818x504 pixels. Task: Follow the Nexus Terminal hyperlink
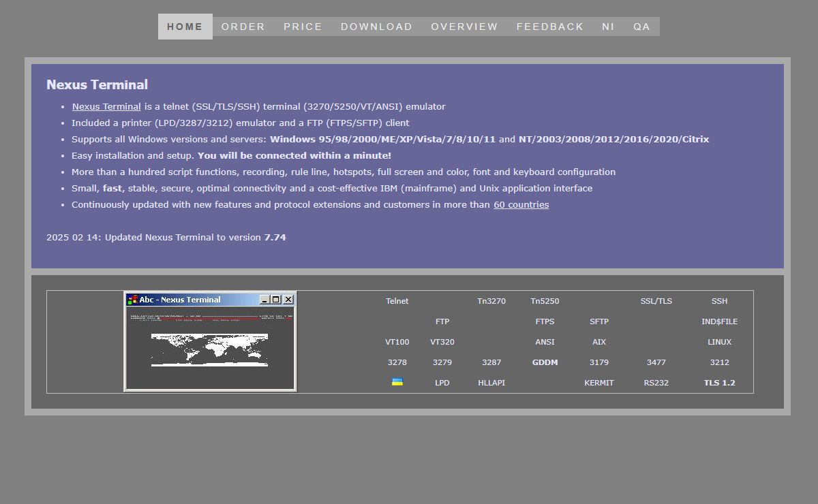tap(106, 106)
